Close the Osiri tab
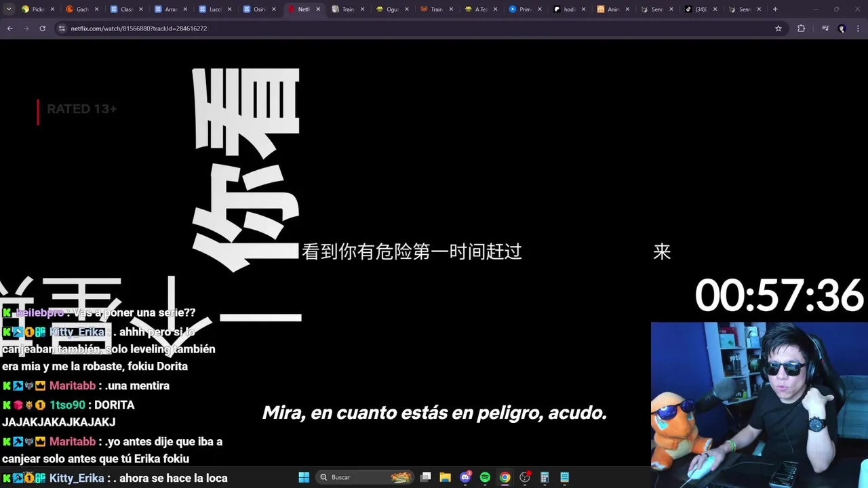 [273, 9]
